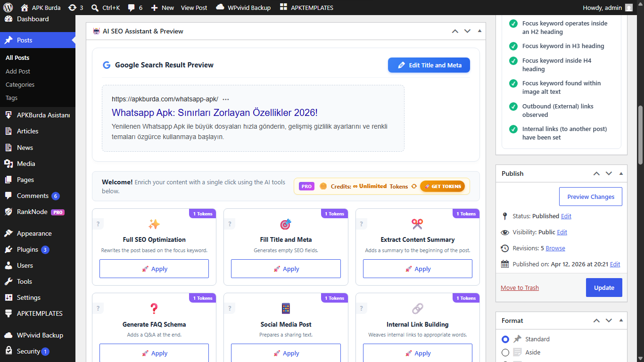Open comments bubble in the admin bar
The height and width of the screenshot is (362, 644).
(135, 8)
